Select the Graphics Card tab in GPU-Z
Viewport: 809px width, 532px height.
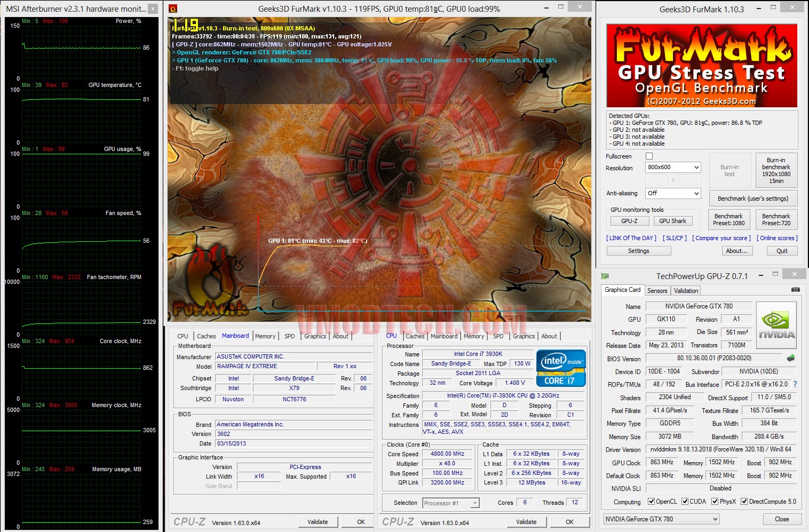[x=623, y=290]
